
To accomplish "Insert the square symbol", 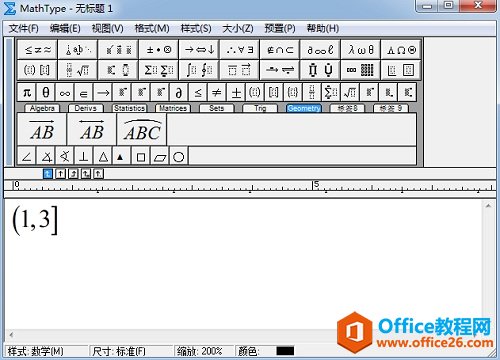I will [x=141, y=156].
